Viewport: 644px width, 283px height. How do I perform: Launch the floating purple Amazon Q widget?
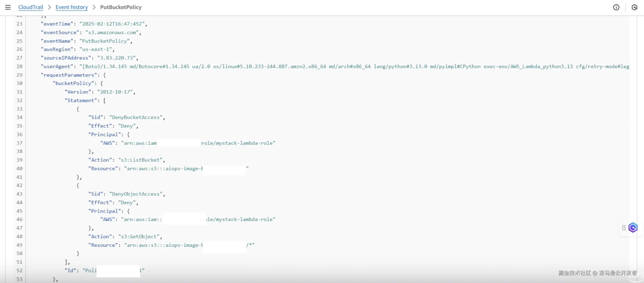633,227
